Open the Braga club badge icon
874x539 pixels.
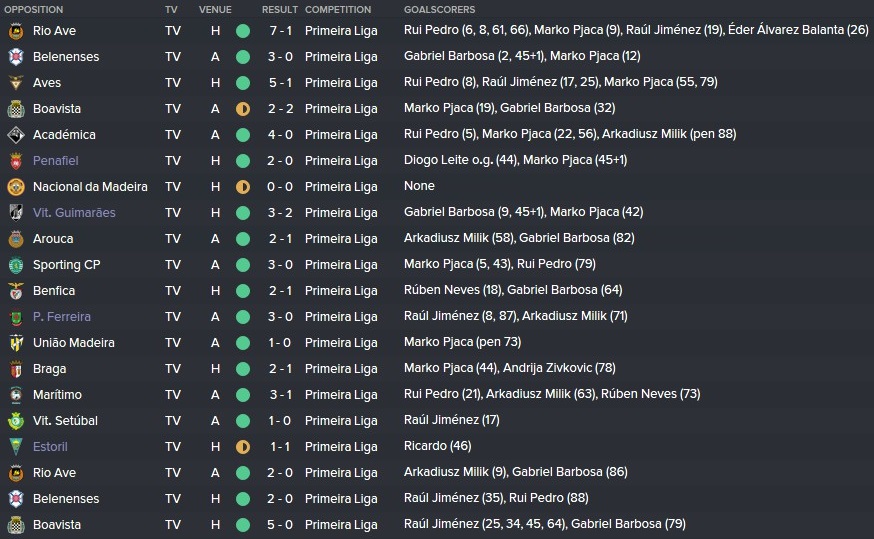(16, 369)
